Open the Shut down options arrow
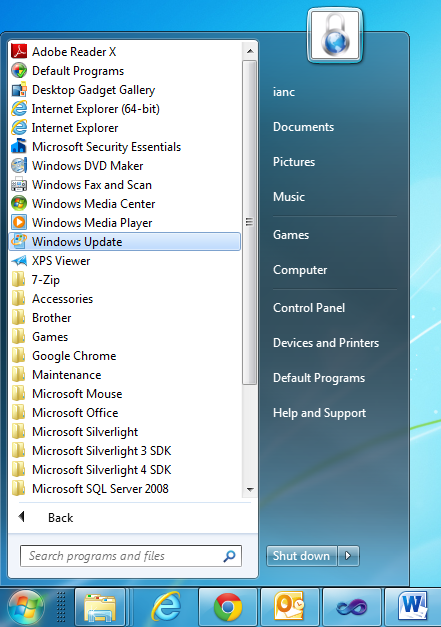The image size is (441, 627). point(348,556)
